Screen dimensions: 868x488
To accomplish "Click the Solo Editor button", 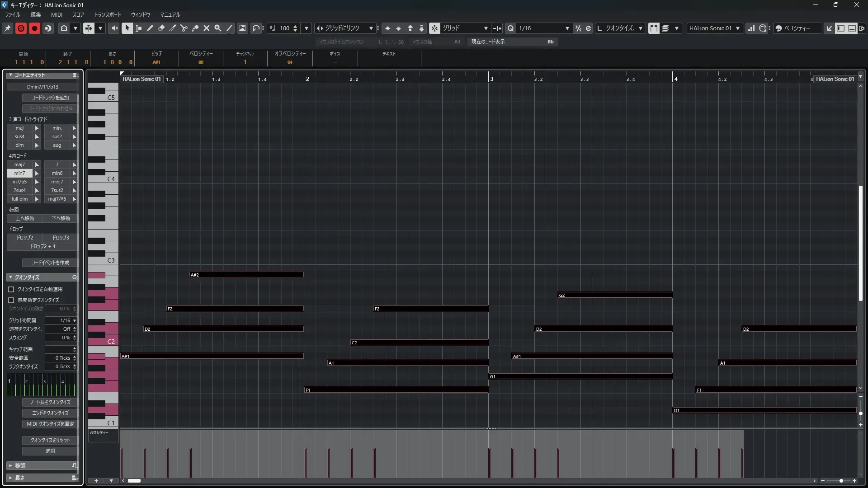I will [x=21, y=28].
